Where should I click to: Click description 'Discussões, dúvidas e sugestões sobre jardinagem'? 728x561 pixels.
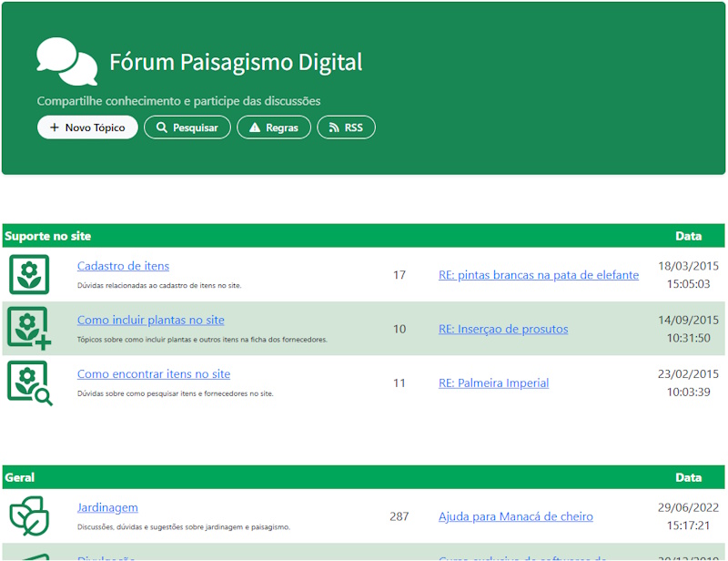click(184, 527)
